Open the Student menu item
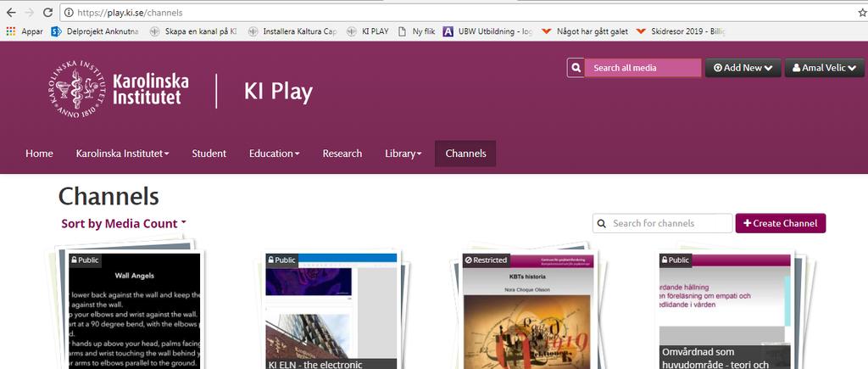Image resolution: width=868 pixels, height=369 pixels. click(x=209, y=154)
